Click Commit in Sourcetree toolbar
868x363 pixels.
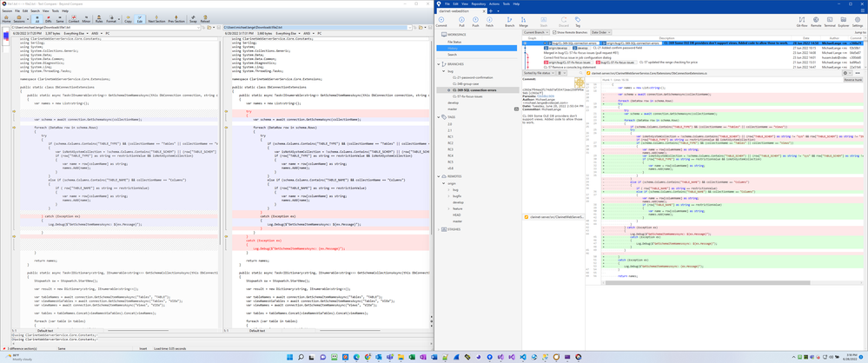coord(441,22)
